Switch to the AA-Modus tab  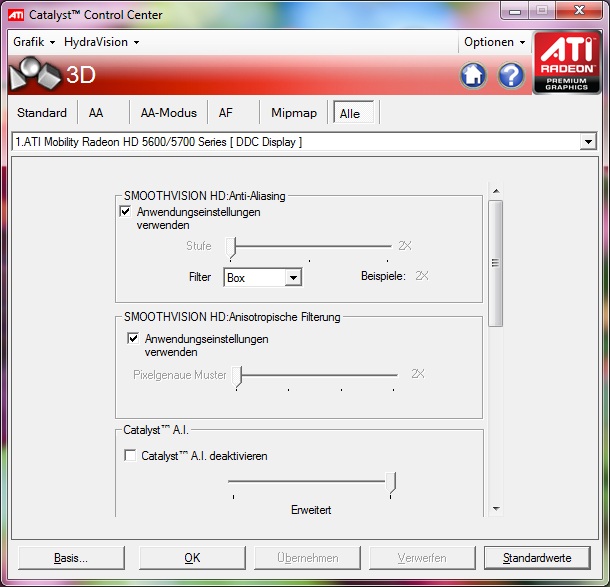169,113
